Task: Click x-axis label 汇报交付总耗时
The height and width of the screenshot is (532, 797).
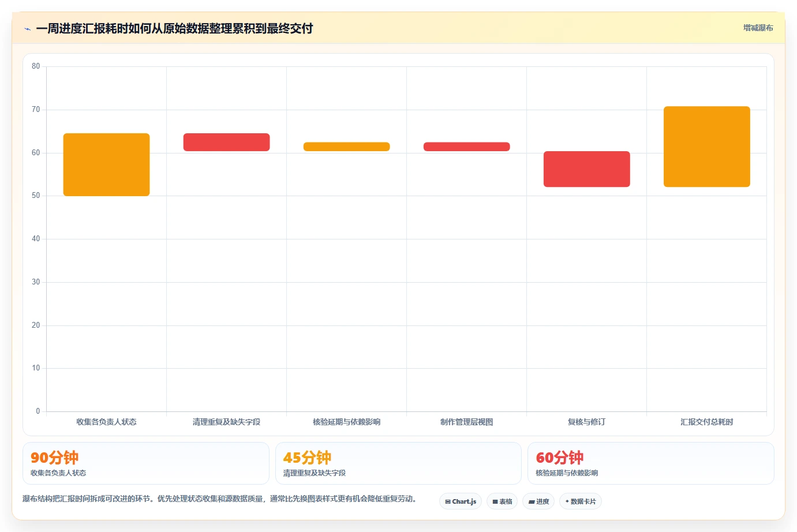Action: (706, 422)
